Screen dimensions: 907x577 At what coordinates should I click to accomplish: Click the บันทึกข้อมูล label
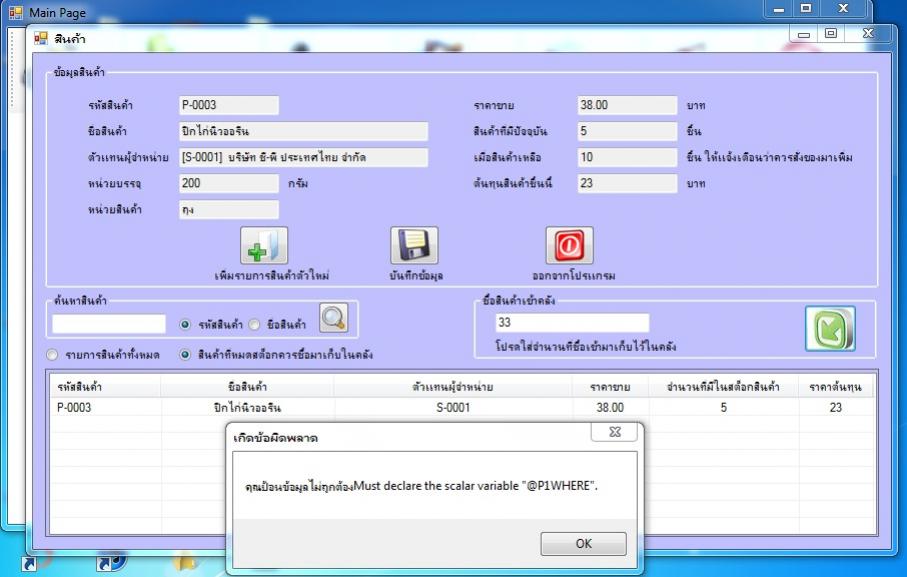point(416,276)
